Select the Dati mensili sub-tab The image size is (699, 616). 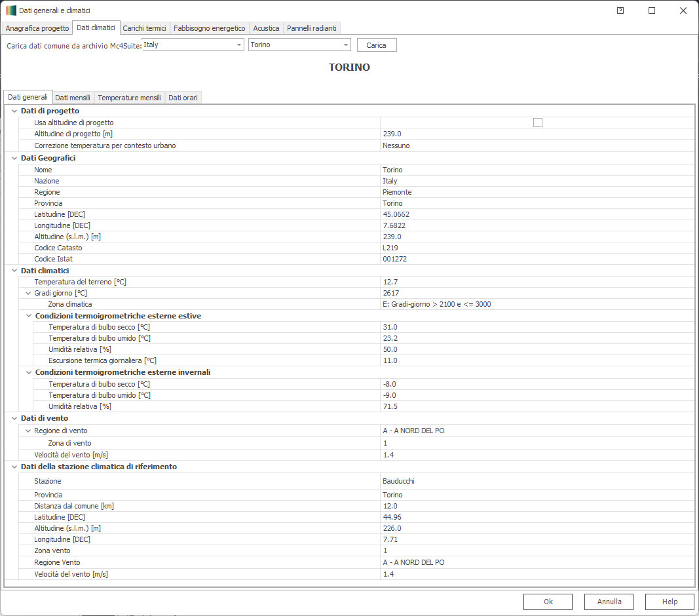pos(73,98)
